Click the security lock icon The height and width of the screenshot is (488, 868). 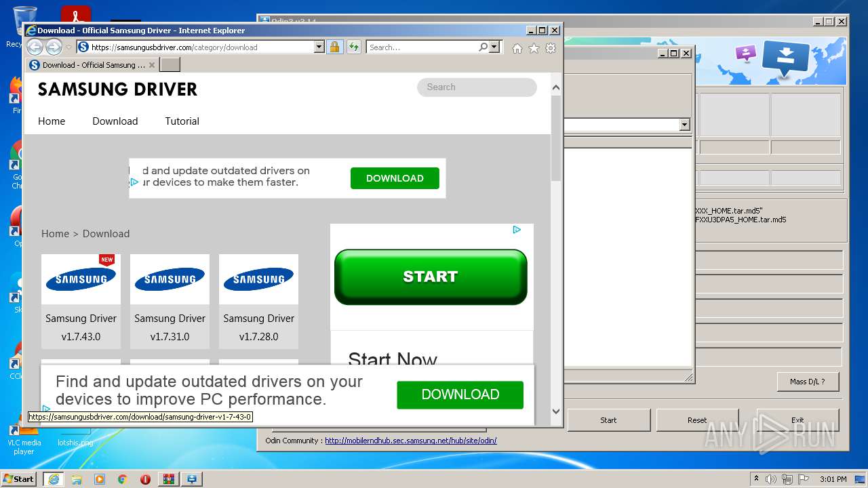[x=334, y=47]
